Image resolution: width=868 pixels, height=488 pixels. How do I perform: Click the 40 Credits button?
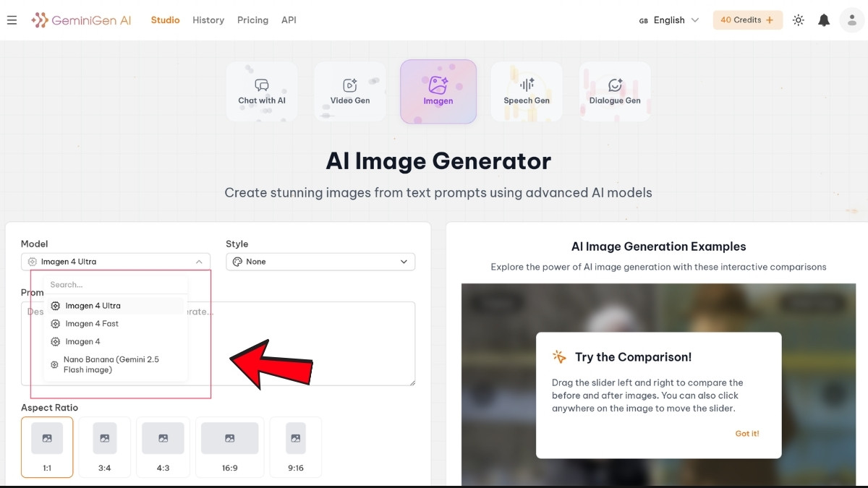tap(747, 20)
